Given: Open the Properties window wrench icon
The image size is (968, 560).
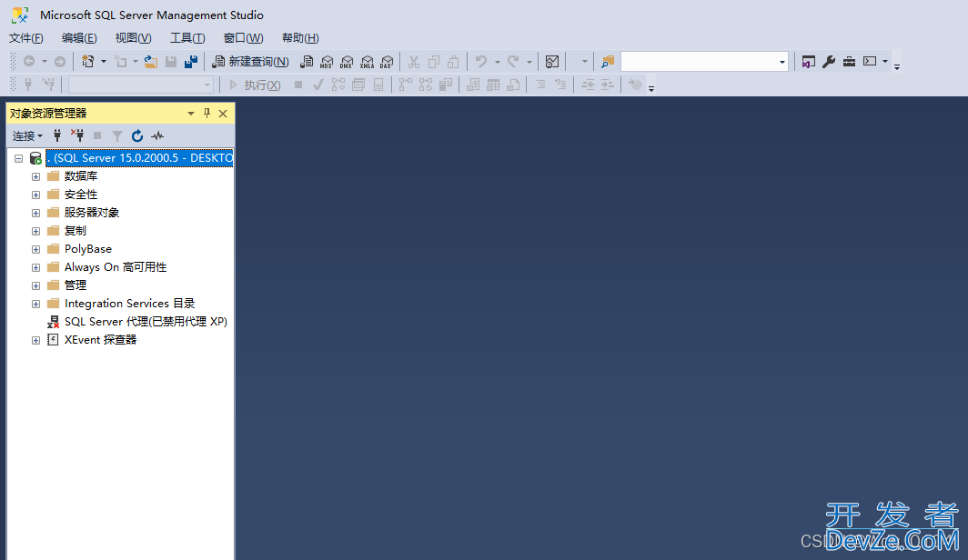Looking at the screenshot, I should (x=829, y=62).
